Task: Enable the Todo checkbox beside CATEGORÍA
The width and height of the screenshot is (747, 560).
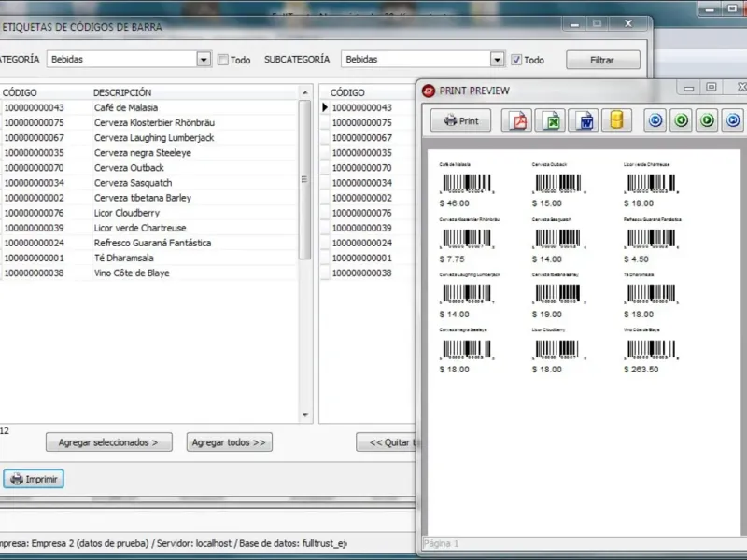Action: [x=223, y=60]
